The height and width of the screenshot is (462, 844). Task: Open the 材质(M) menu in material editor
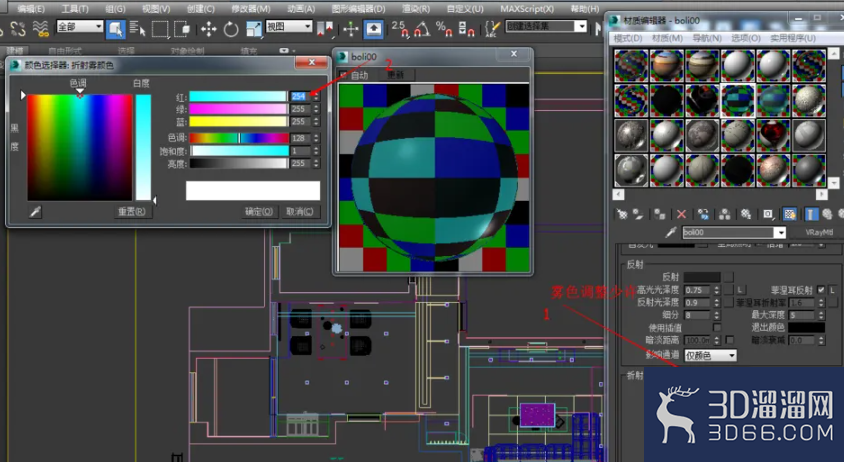[667, 38]
